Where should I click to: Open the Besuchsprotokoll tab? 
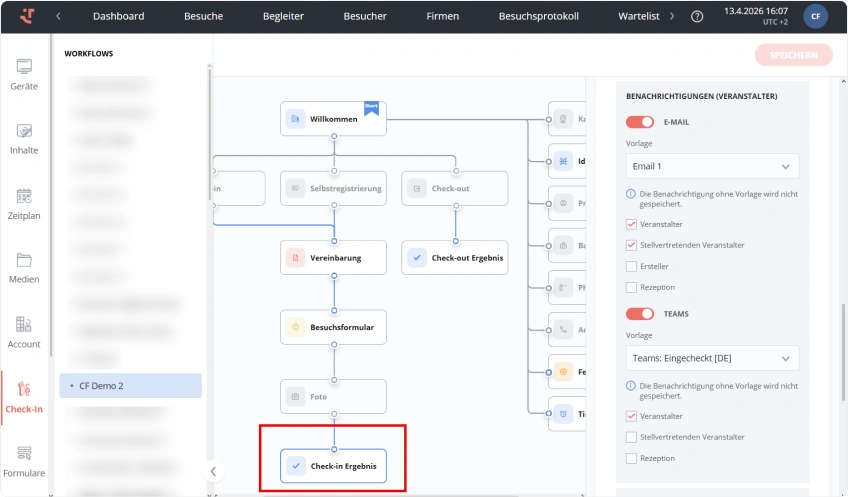539,16
